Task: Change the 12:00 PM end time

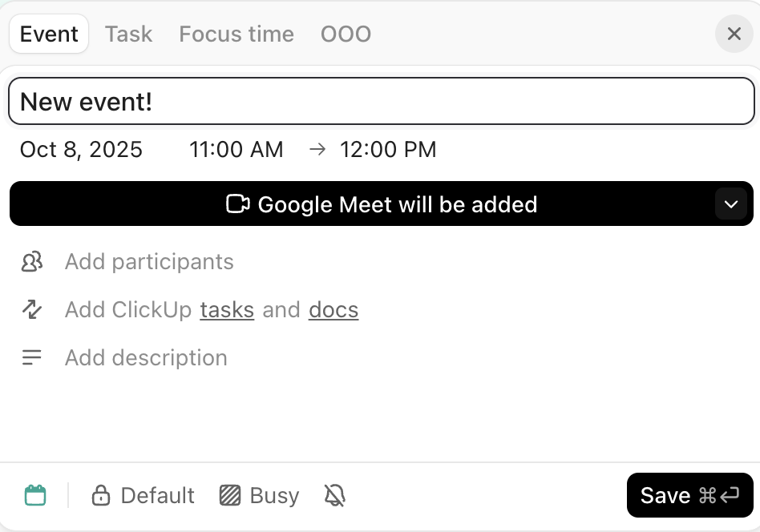Action: point(388,150)
